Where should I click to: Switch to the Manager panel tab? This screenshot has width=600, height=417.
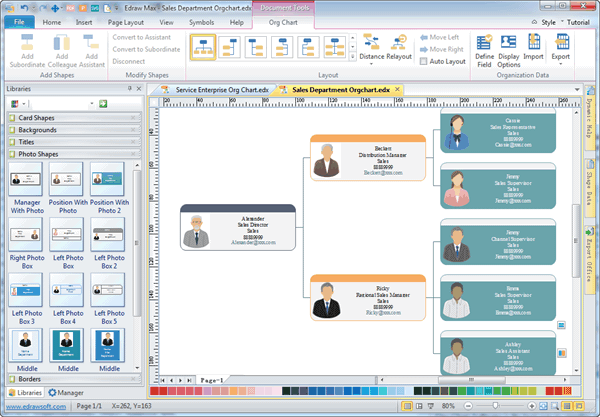66,393
